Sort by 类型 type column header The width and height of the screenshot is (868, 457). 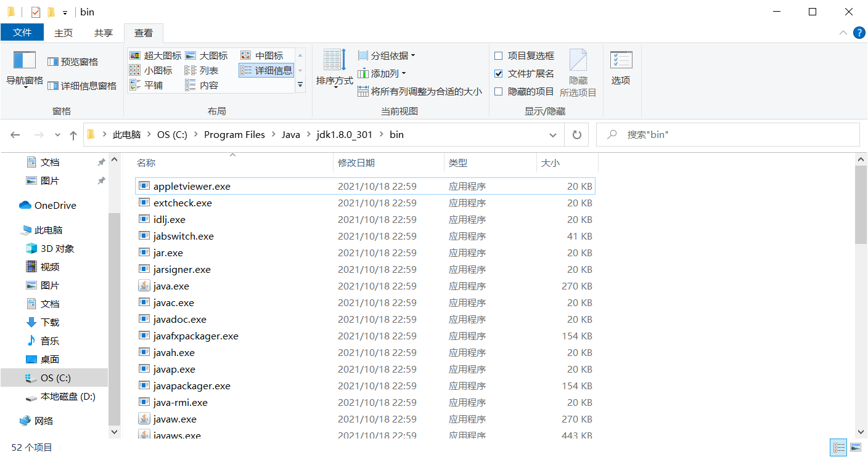click(x=490, y=163)
